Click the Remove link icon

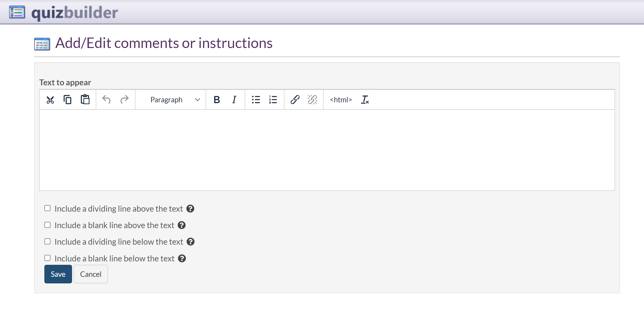[312, 100]
